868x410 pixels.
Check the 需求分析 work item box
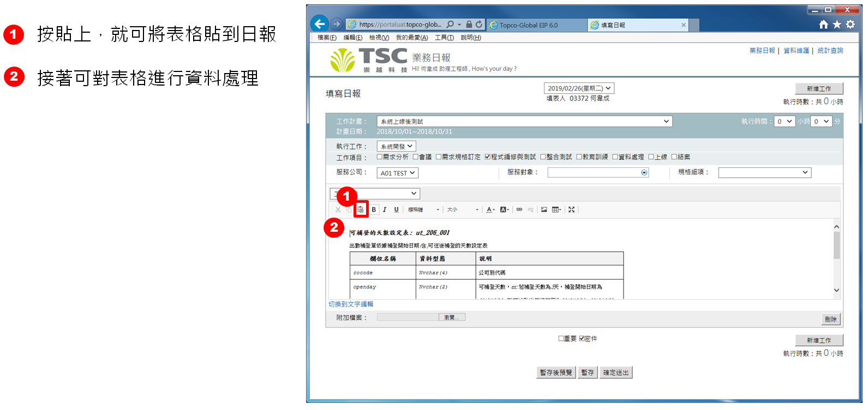(380, 157)
